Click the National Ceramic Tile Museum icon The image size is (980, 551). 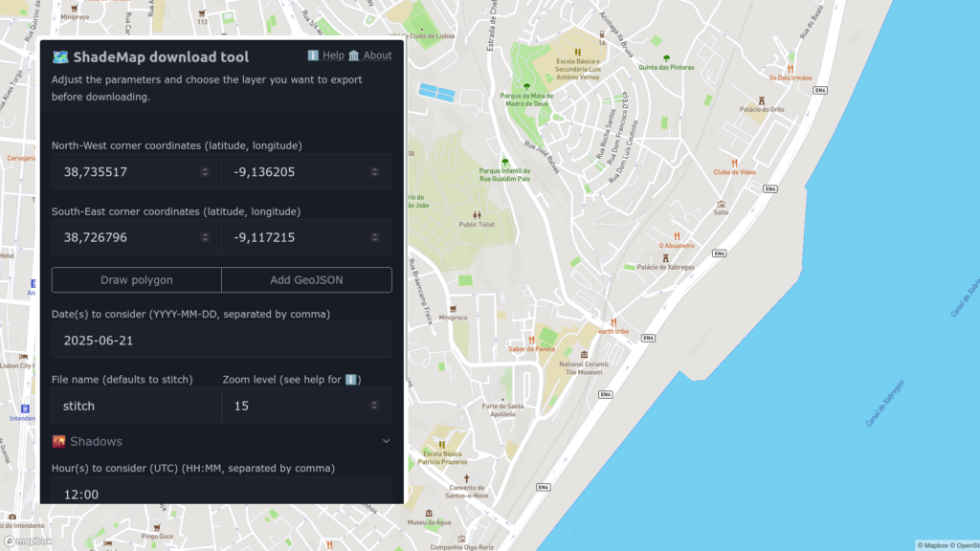click(x=585, y=355)
